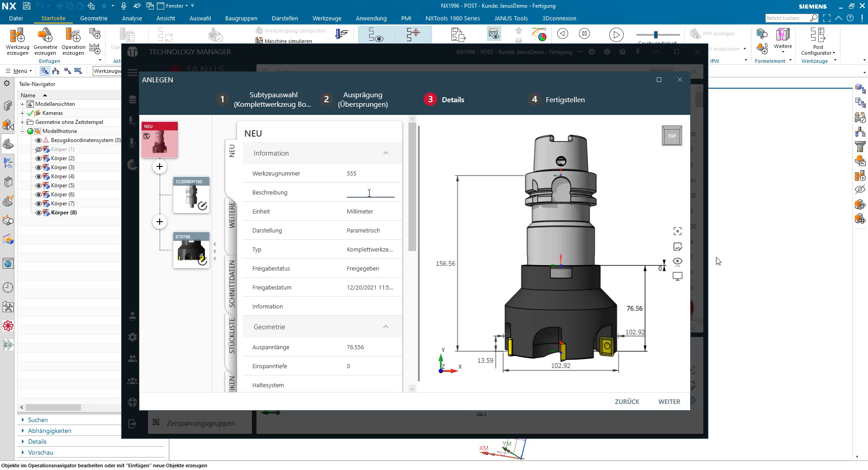Screen dimensions: 868x470
Task: Collapse the Geometrie section
Action: [386, 327]
